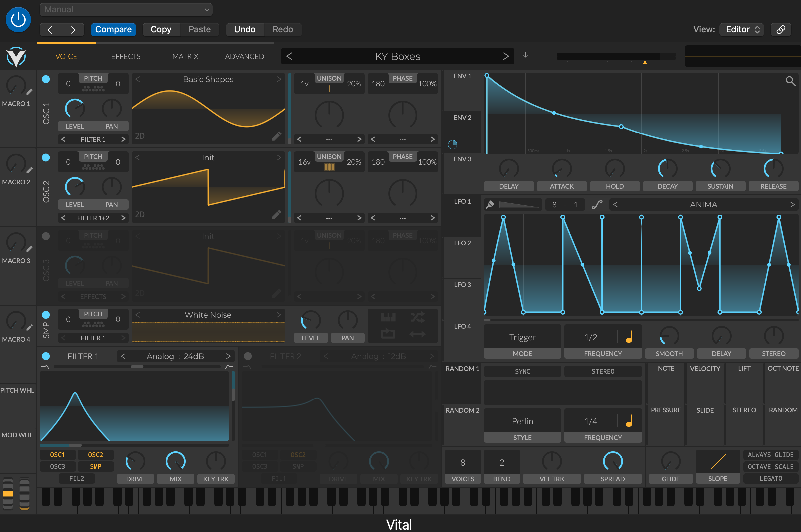Viewport: 801px width, 532px height.
Task: Disable the SMP sampler power toggle
Action: (46, 315)
